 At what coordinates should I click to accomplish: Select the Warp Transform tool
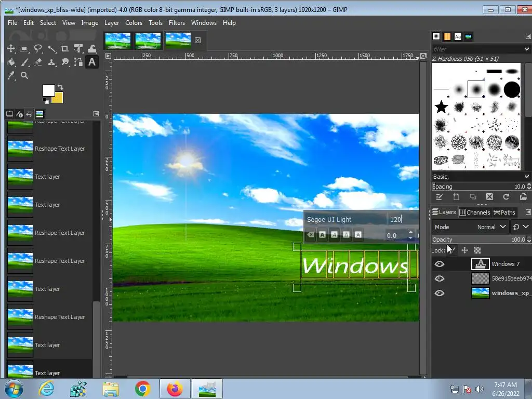point(92,48)
